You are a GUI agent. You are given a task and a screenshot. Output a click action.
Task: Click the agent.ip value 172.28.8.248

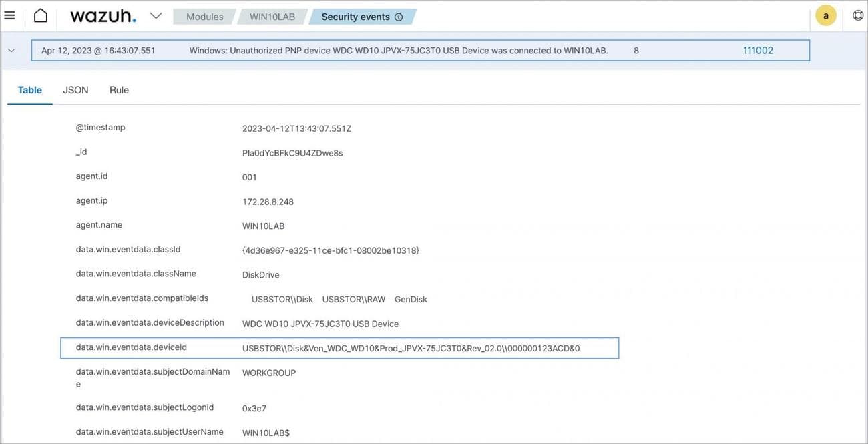(x=268, y=202)
